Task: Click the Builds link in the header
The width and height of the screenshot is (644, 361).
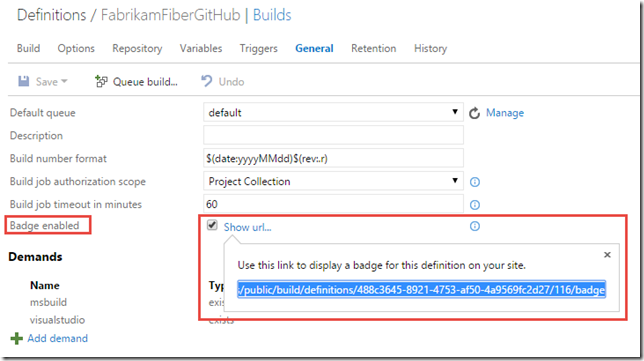Action: click(272, 15)
